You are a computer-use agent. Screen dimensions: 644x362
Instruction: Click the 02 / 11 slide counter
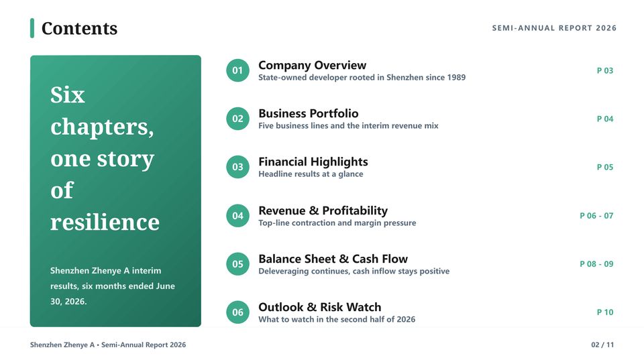coord(602,345)
